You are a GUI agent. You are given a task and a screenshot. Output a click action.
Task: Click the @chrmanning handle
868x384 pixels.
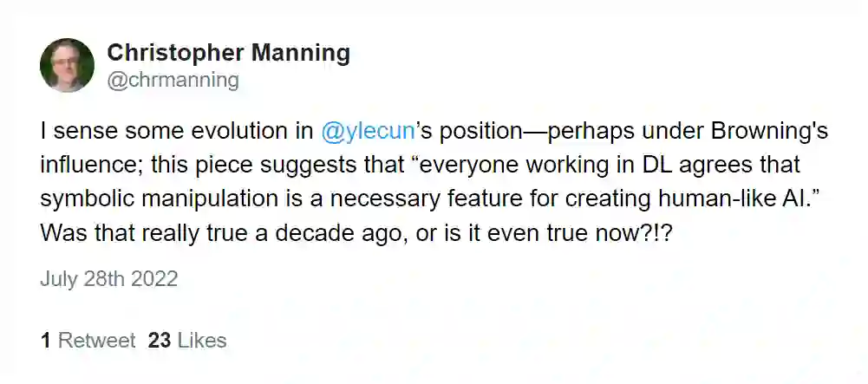click(x=173, y=81)
